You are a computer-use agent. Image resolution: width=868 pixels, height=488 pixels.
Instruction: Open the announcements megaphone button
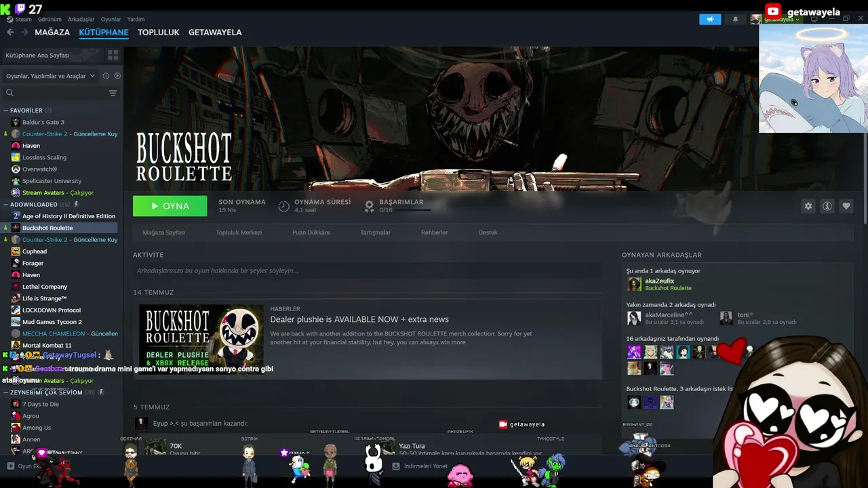(x=710, y=20)
